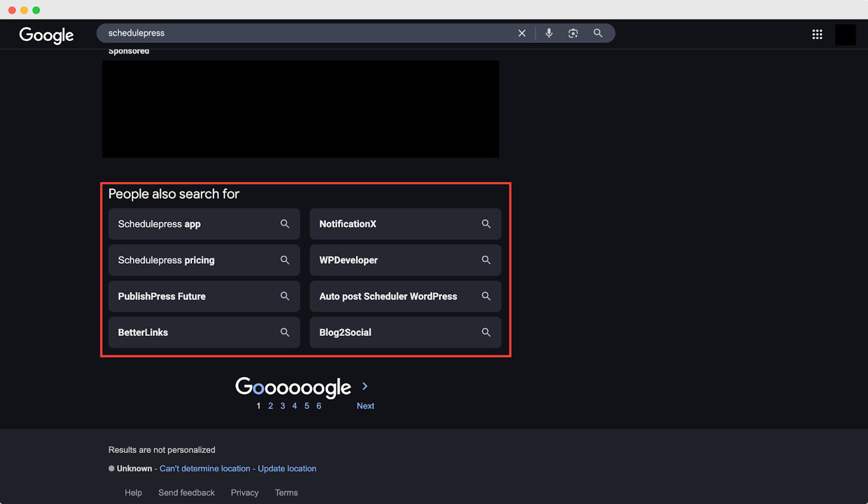The height and width of the screenshot is (504, 868).
Task: Search for Schedulepress pricing suggestion
Action: coord(204,260)
